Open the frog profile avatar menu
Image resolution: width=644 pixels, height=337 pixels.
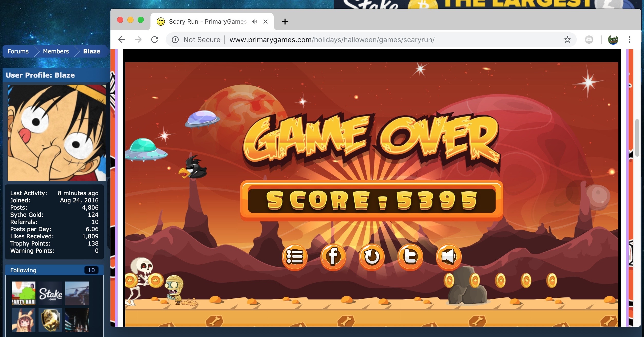(x=613, y=40)
